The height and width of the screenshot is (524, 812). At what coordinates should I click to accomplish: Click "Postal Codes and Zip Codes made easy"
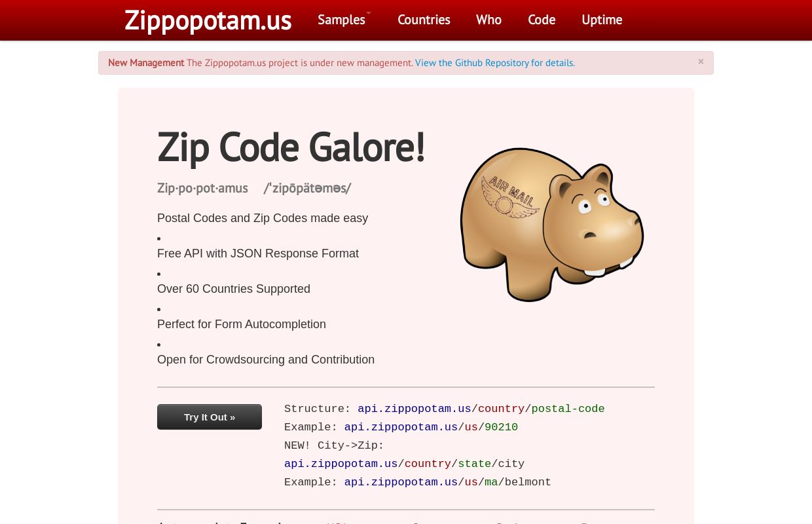[263, 218]
